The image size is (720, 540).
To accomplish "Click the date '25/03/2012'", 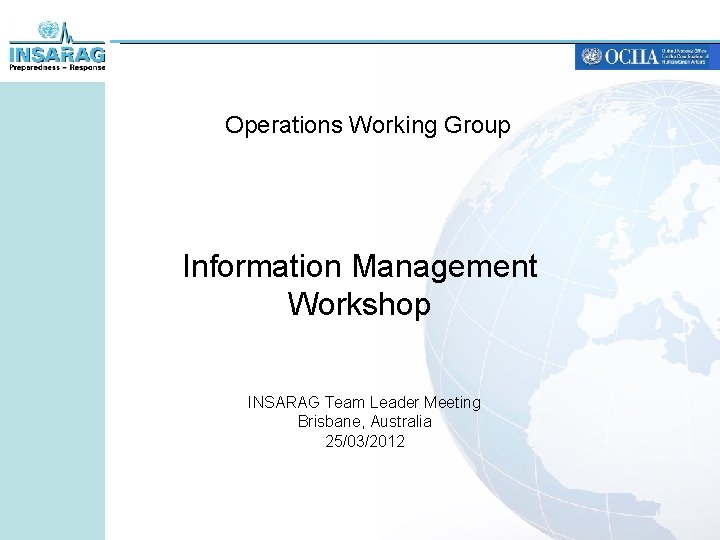I will click(365, 441).
